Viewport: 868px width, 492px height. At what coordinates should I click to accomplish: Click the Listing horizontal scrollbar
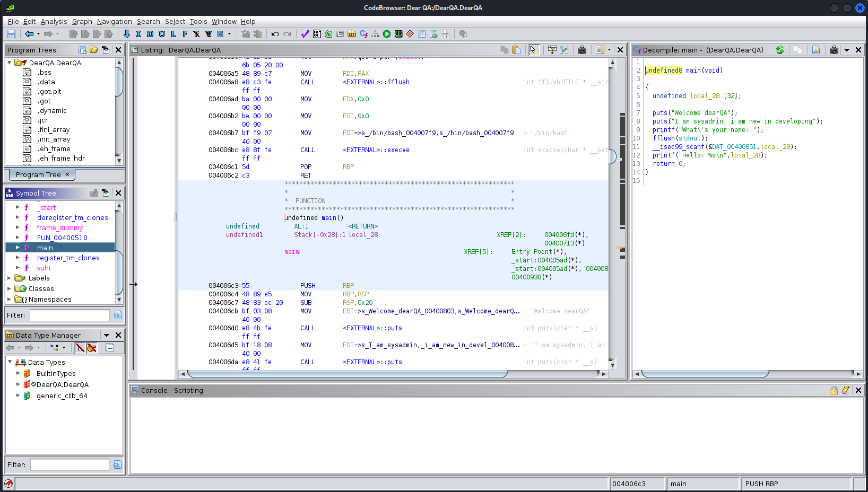(348, 374)
